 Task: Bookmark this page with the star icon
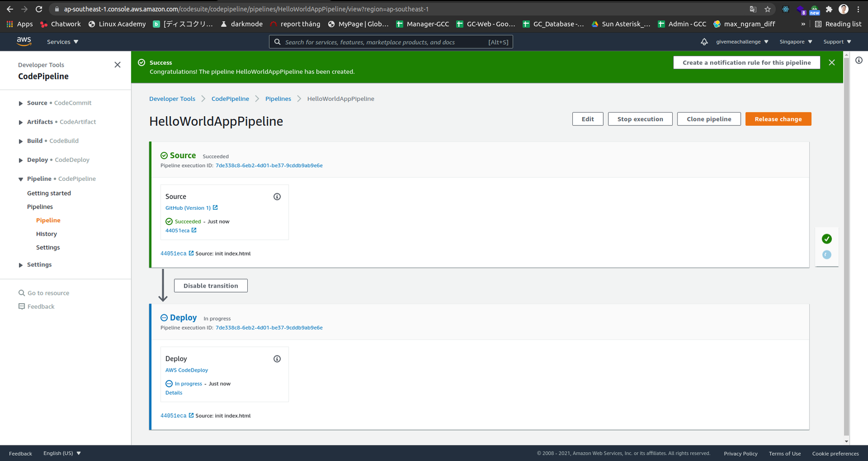[x=768, y=9]
